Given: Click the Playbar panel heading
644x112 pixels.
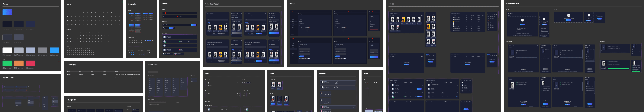Looking at the screenshot, I should [x=322, y=74].
